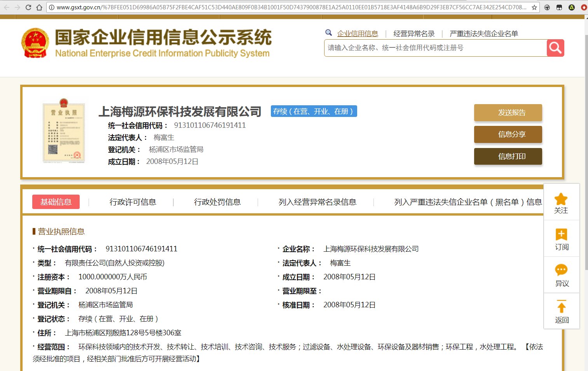Switch to the 行政许可信息 tab
The width and height of the screenshot is (588, 371).
pos(133,202)
